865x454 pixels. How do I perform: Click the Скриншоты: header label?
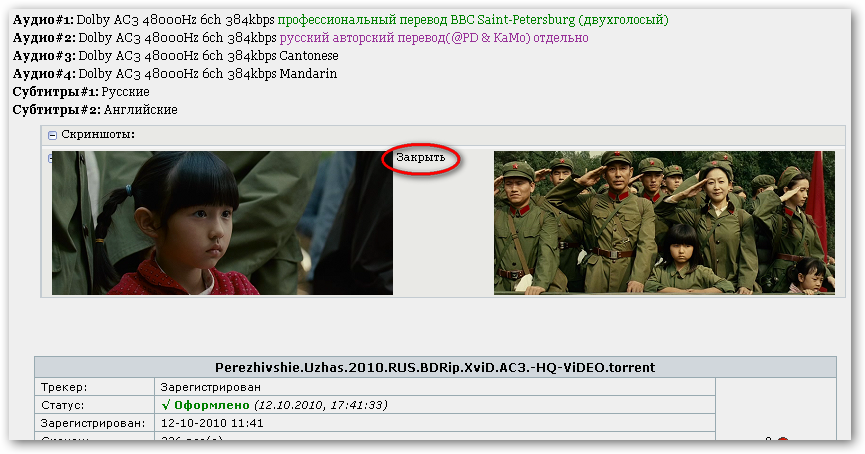(98, 134)
